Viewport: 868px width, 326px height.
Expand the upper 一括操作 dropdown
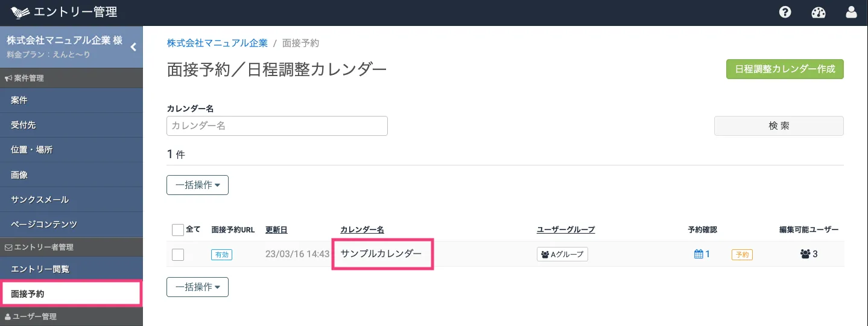pyautogui.click(x=197, y=185)
